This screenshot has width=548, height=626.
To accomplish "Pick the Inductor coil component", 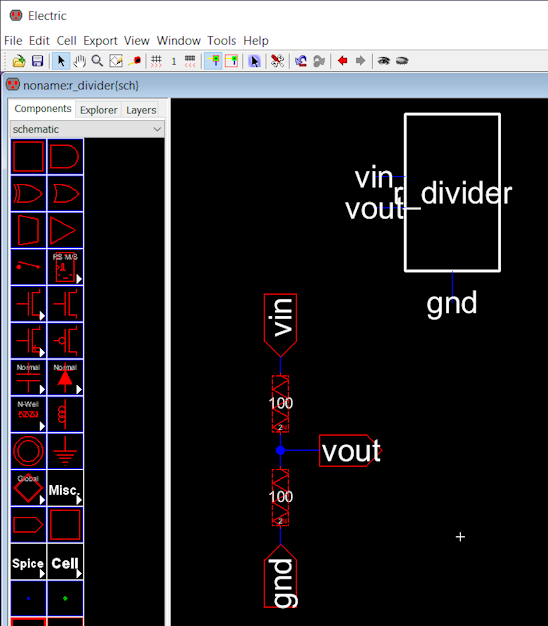I will (x=65, y=414).
